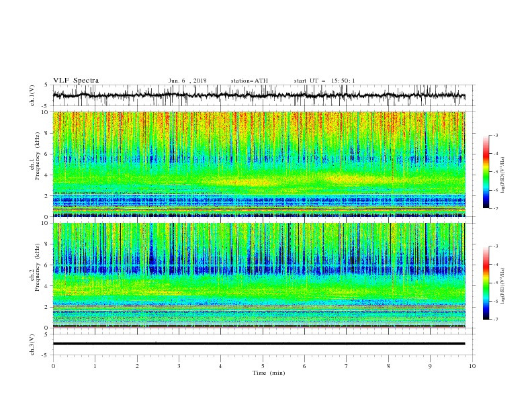Click the "-3" tick on upper colorbar
This screenshot has height=411, width=532.
(495, 136)
